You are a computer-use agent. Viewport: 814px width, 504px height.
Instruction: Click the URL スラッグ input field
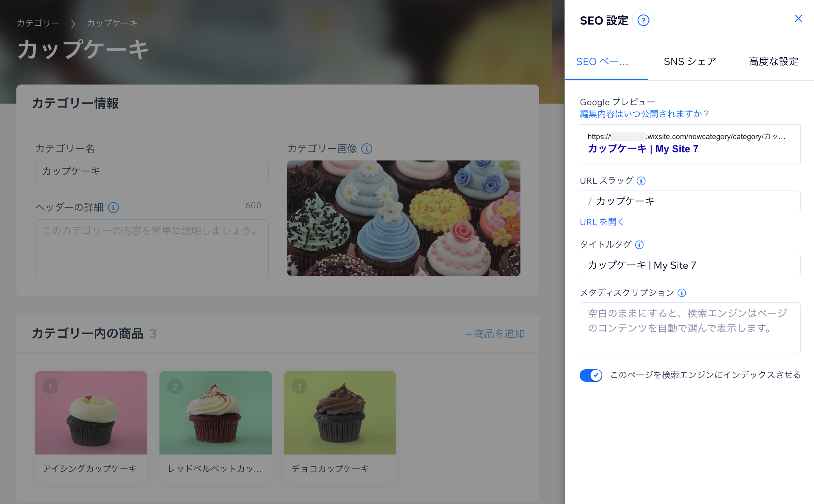(x=690, y=201)
